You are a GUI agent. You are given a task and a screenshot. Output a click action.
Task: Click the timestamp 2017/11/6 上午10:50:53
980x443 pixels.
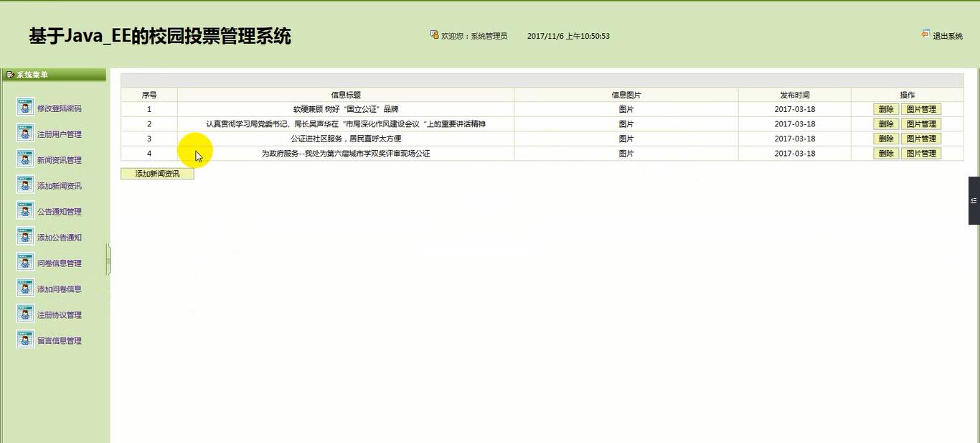(568, 36)
